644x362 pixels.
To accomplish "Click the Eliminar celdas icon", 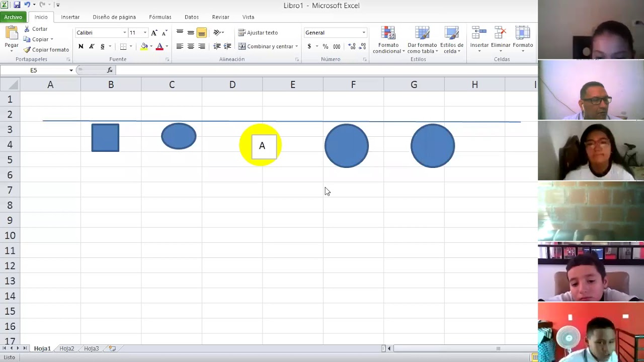I will (501, 33).
